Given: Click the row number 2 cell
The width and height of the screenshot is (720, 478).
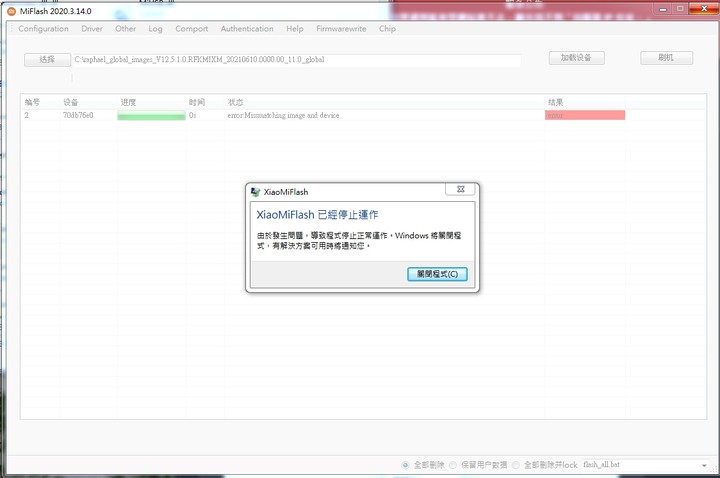Looking at the screenshot, I should pyautogui.click(x=27, y=115).
